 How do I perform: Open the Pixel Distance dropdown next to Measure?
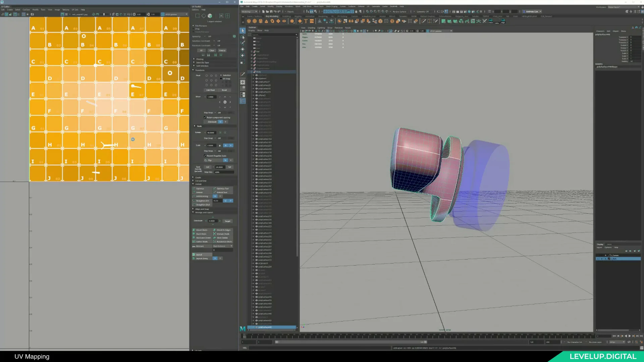click(223, 246)
